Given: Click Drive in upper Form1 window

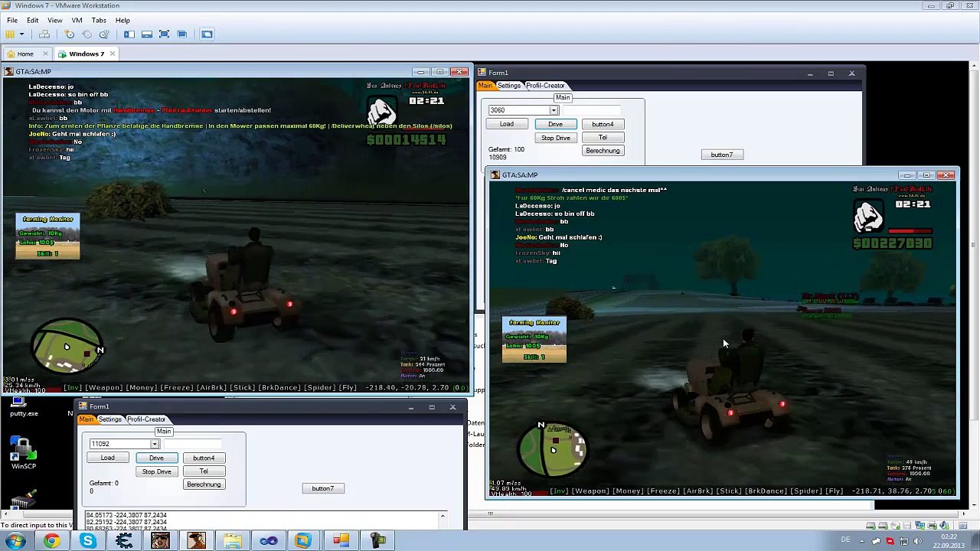Looking at the screenshot, I should 555,124.
